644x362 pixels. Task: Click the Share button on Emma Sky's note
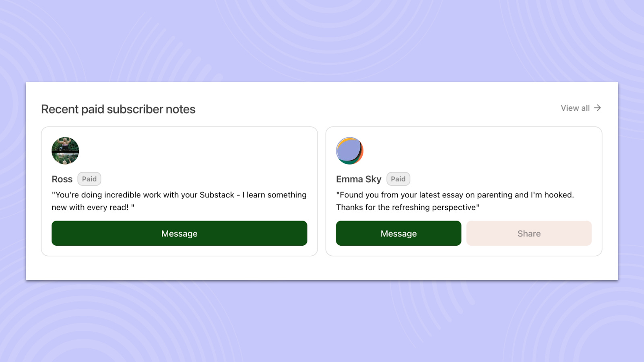click(529, 233)
